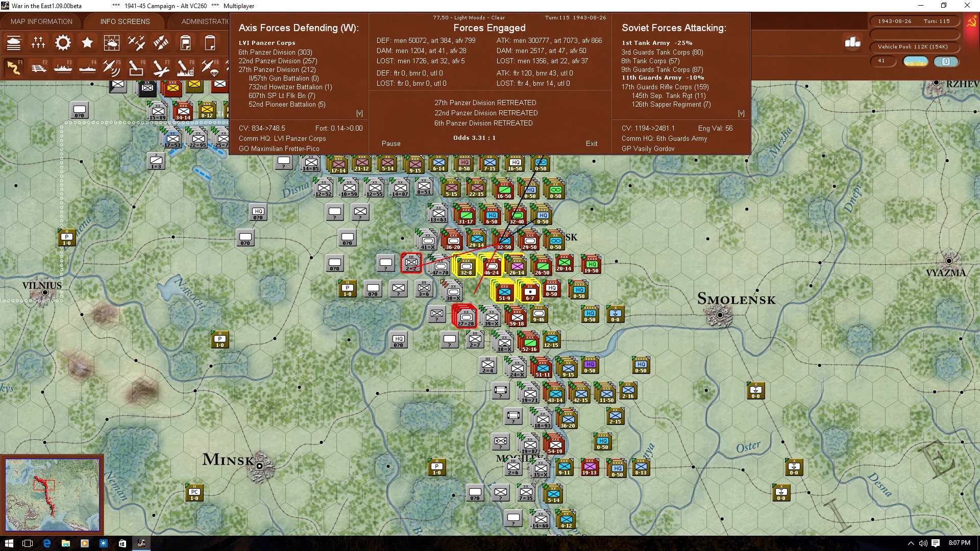Switch to the INFO SCREENS tab
The width and height of the screenshot is (980, 551).
click(x=125, y=21)
